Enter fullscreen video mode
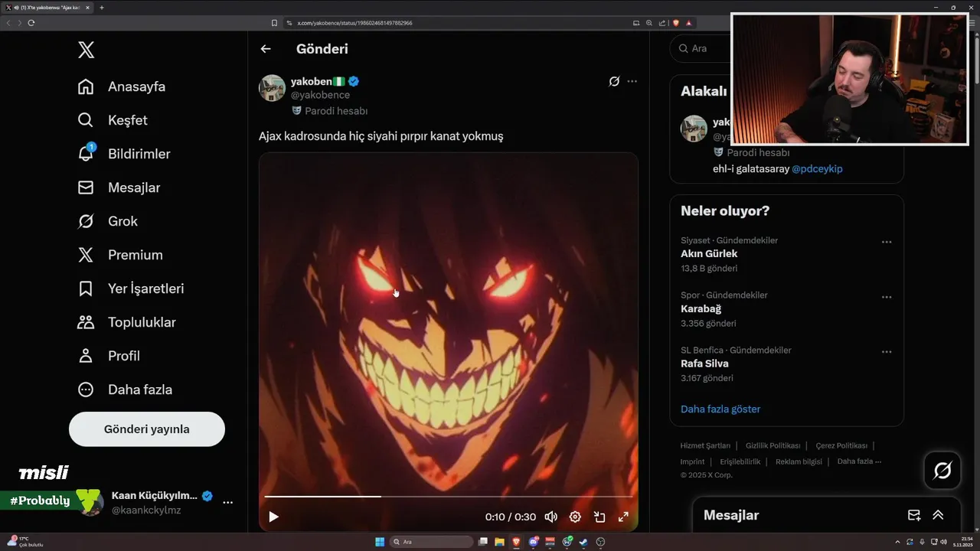Image resolution: width=980 pixels, height=551 pixels. [623, 517]
